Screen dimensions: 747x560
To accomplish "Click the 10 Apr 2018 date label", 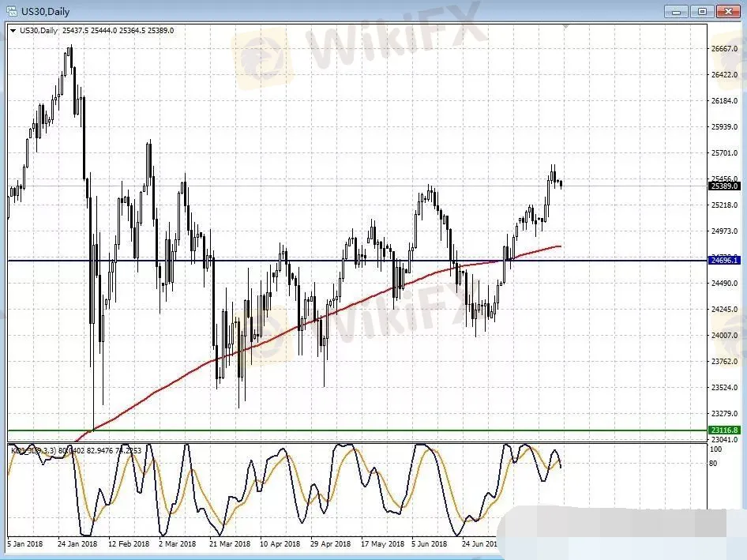I will [280, 543].
